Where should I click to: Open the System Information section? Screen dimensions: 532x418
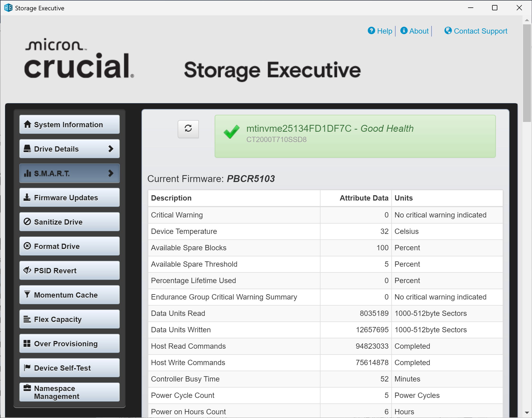(x=70, y=124)
